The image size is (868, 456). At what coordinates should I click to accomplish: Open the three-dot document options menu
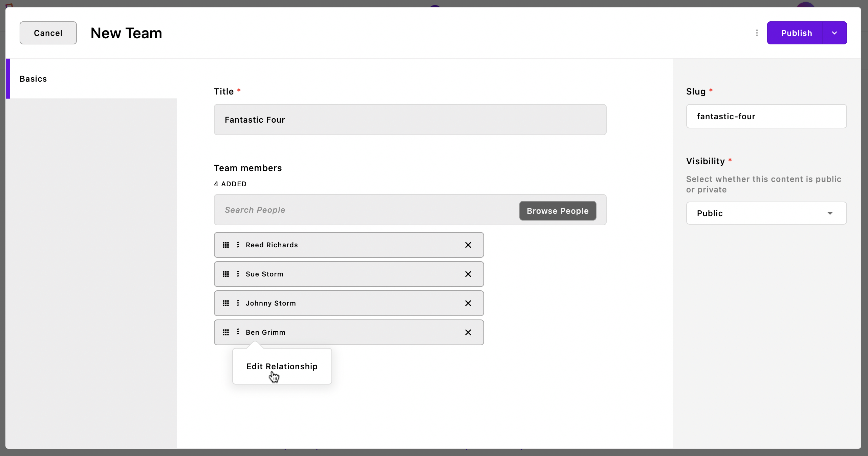756,33
